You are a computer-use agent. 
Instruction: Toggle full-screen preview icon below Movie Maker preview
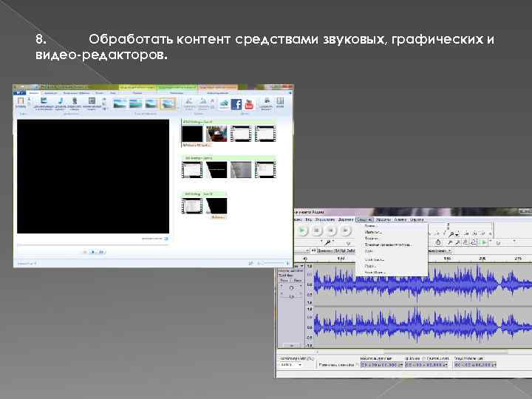(x=166, y=239)
